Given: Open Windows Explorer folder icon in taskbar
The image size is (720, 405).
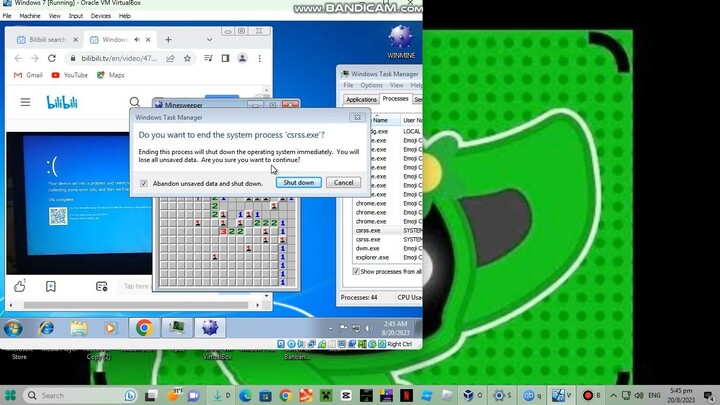Looking at the screenshot, I should pyautogui.click(x=79, y=328).
